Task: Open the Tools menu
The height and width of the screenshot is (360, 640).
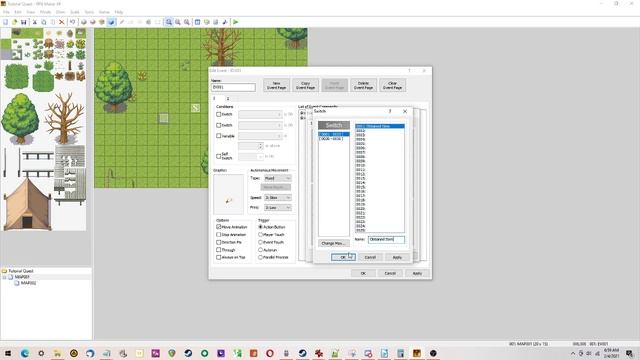Action: 89,12
